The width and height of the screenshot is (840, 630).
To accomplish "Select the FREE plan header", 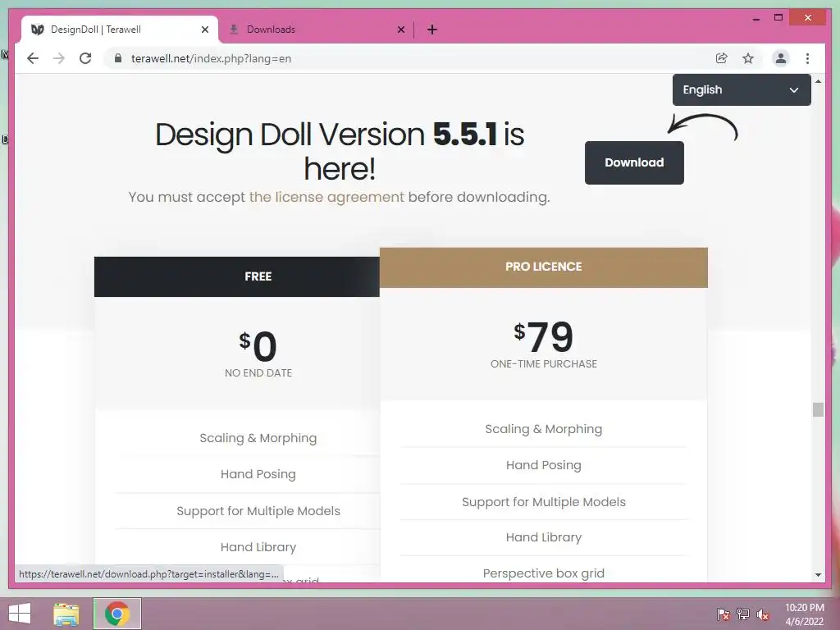I will pos(237,276).
